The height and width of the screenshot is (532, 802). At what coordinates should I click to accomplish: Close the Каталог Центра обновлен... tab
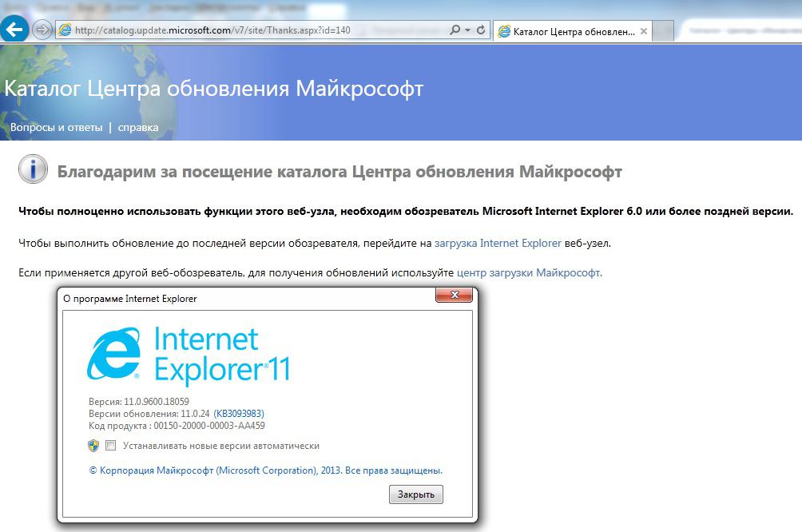[644, 31]
